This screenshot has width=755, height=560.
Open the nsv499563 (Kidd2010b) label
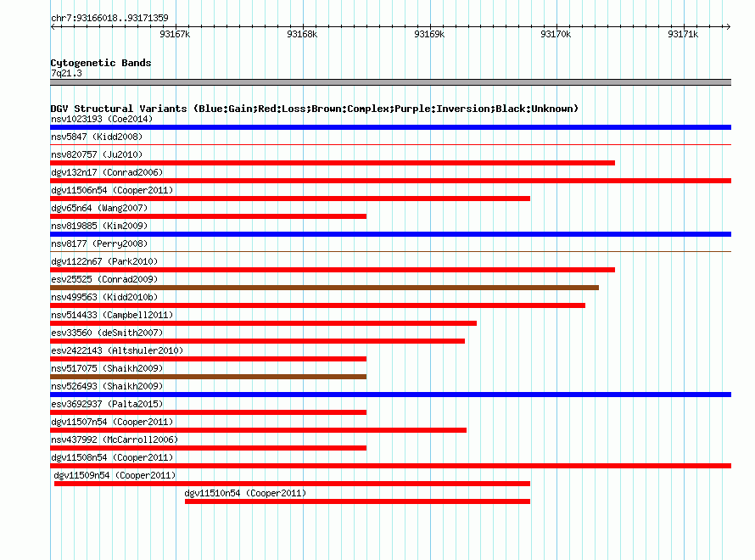pyautogui.click(x=104, y=297)
